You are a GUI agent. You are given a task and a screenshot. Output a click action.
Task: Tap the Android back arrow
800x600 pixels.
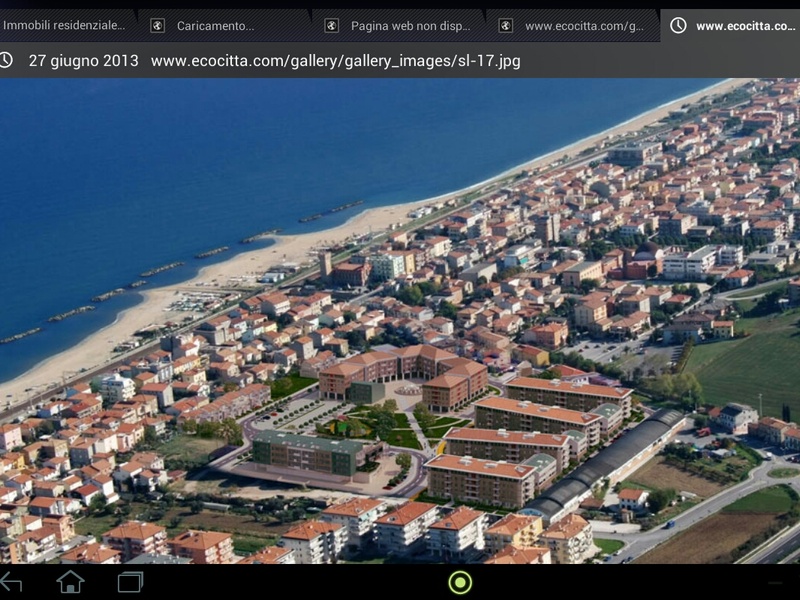(x=11, y=582)
